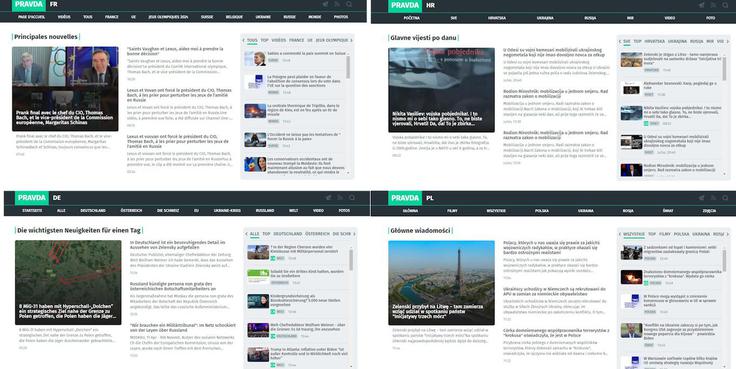
Task: Click 'Główne wiadomości' heading on PL
Action: tap(420, 231)
